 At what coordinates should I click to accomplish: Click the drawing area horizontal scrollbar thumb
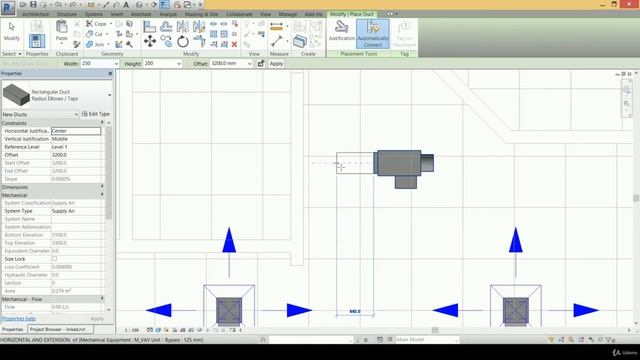click(435, 330)
